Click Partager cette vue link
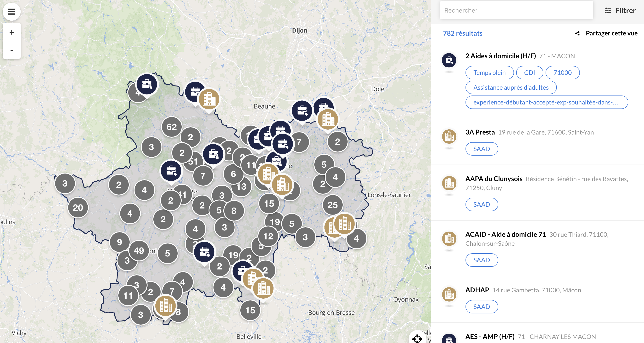The image size is (644, 343). 611,33
